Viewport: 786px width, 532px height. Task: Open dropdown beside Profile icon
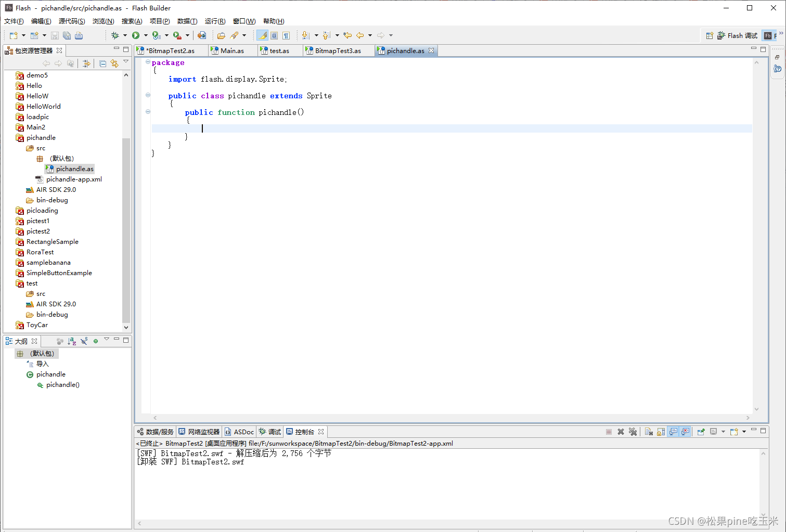click(166, 35)
